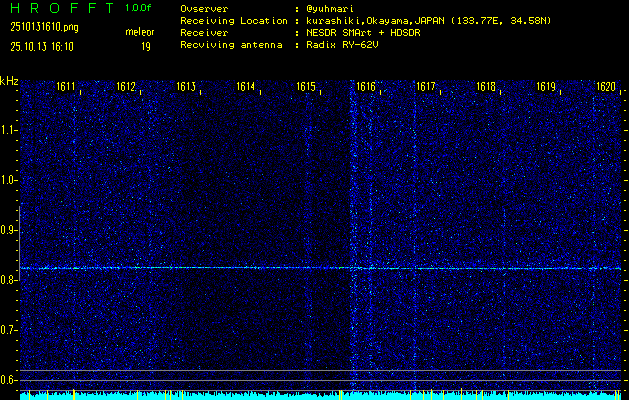Click the 1619 time marker
Viewport: 629px width, 400px height.
point(546,87)
